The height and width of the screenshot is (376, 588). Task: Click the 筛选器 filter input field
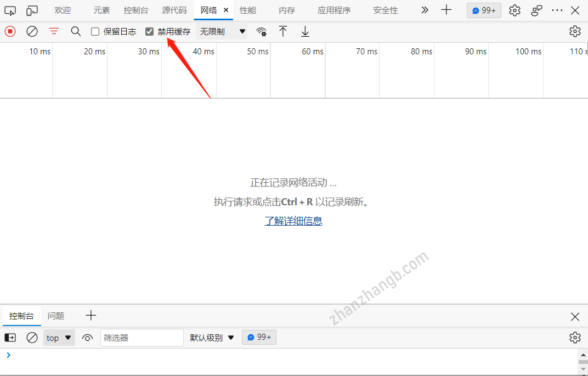pos(142,338)
